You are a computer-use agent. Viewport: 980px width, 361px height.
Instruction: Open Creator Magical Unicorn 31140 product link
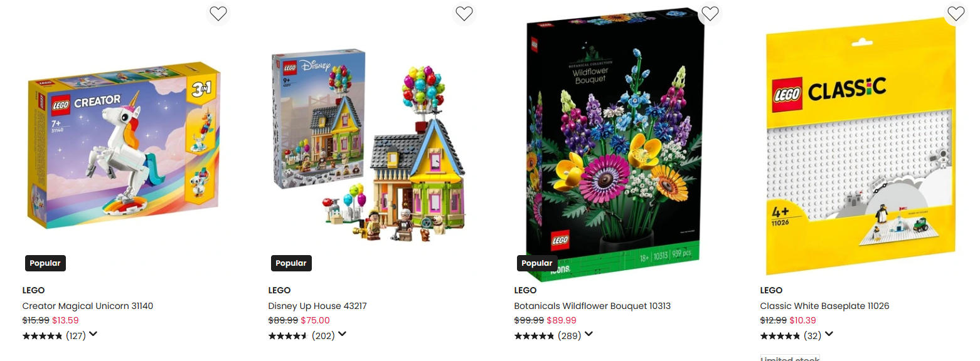pyautogui.click(x=88, y=306)
